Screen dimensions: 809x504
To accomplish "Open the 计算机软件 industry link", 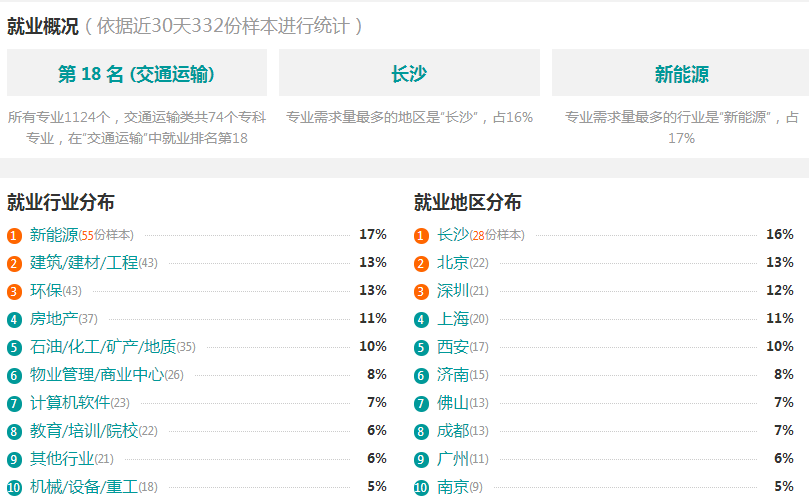I will click(x=70, y=402).
